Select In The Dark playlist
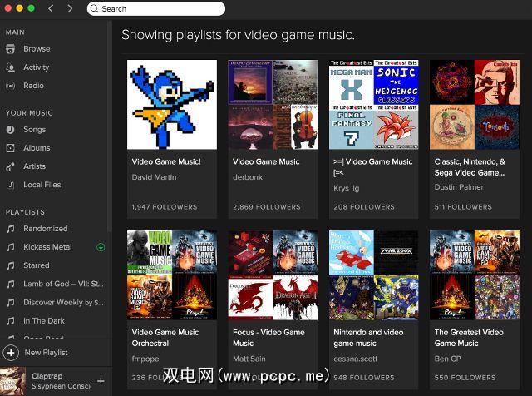 [44, 320]
